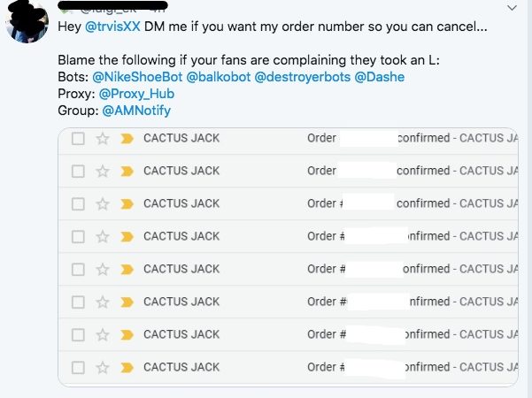Screen dimensions: 532x398
Task: Star the second CACTUS JACK email
Action: point(102,171)
